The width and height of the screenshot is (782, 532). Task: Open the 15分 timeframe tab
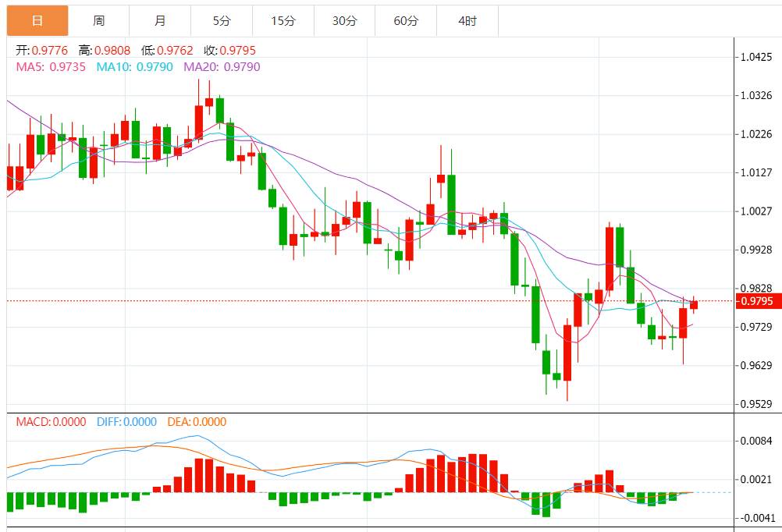pos(283,21)
